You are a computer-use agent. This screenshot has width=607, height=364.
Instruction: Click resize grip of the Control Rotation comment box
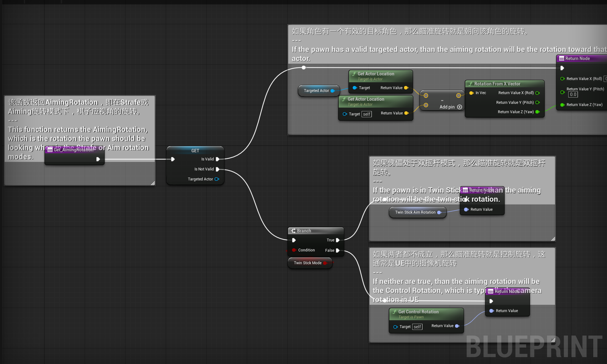point(553,340)
